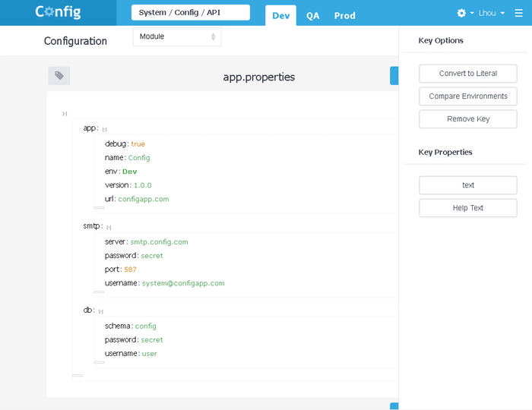Select the schema value config
The height and width of the screenshot is (410, 532).
(146, 326)
